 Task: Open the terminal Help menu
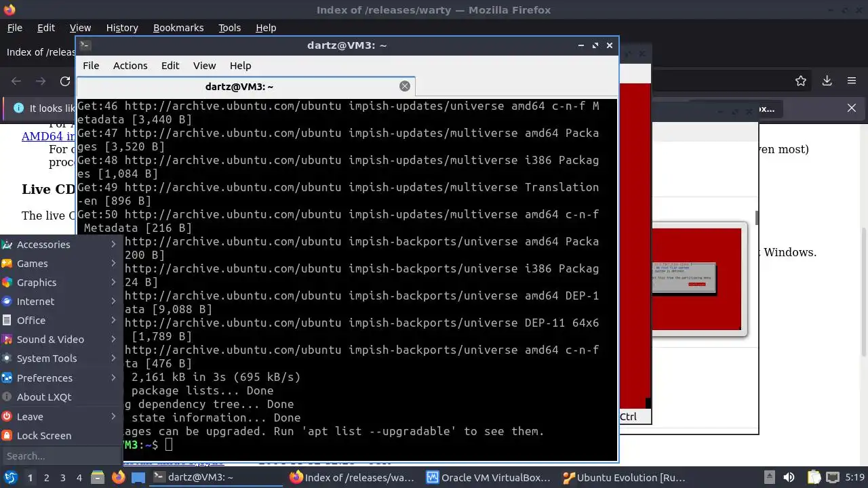241,66
